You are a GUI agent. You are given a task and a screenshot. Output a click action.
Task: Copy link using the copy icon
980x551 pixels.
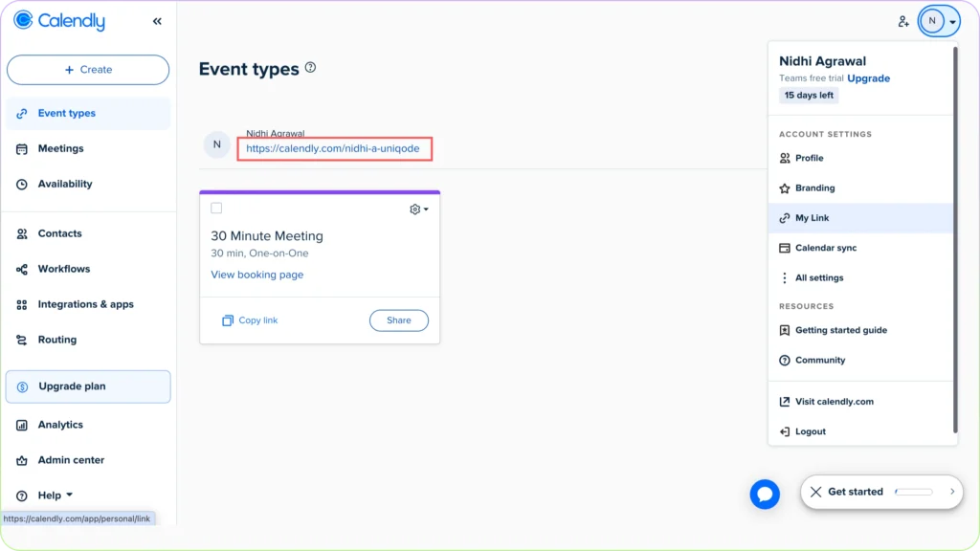227,320
